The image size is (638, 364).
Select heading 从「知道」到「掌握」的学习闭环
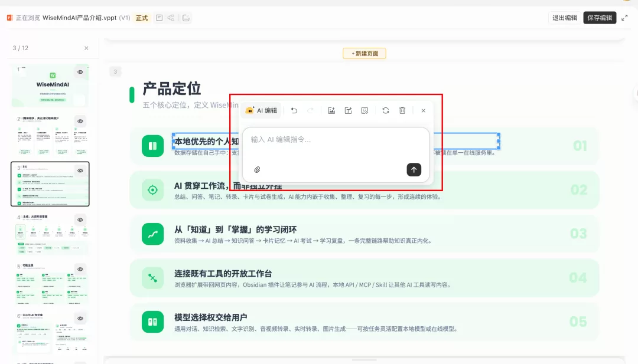click(x=236, y=229)
